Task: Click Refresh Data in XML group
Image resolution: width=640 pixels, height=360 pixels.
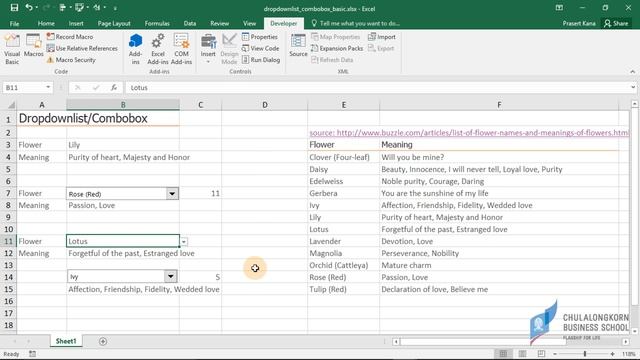Action: 332,60
